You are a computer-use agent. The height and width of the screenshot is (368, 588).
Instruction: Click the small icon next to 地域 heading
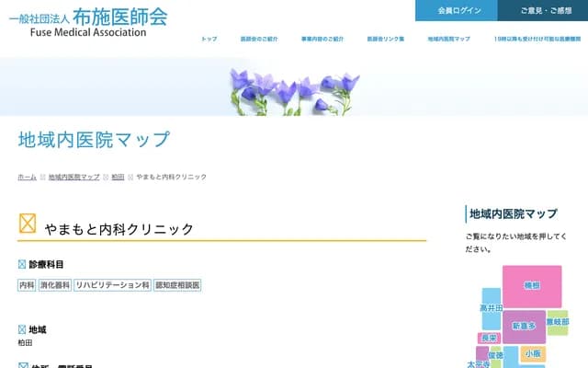[22, 329]
